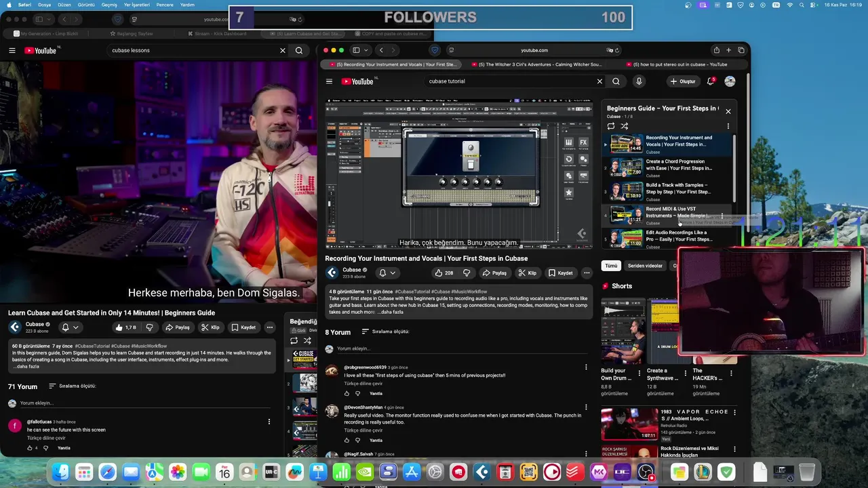Open playlist options three-dot menu
The height and width of the screenshot is (488, 868).
[x=728, y=126]
